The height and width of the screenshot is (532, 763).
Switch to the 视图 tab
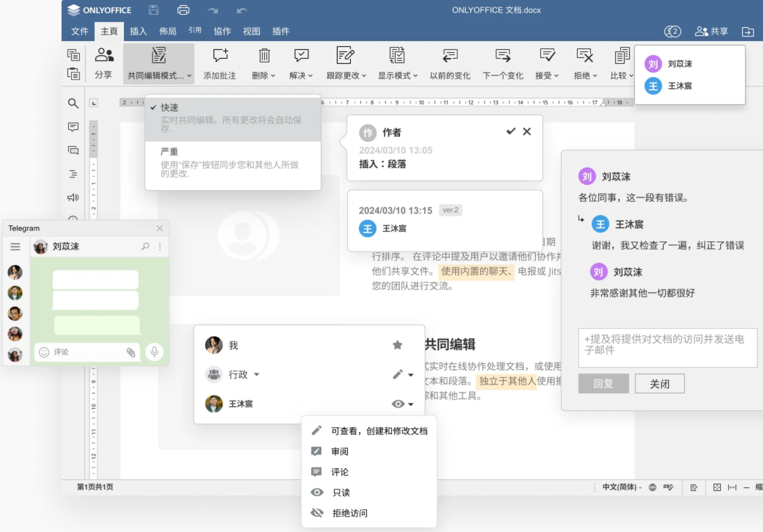pyautogui.click(x=251, y=31)
